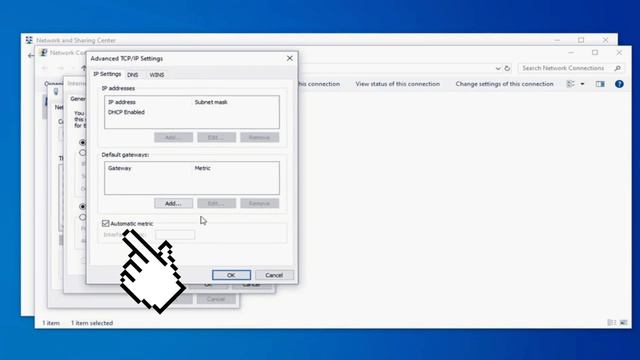
Task: Click the refresh icon in address bar
Action: pyautogui.click(x=507, y=68)
